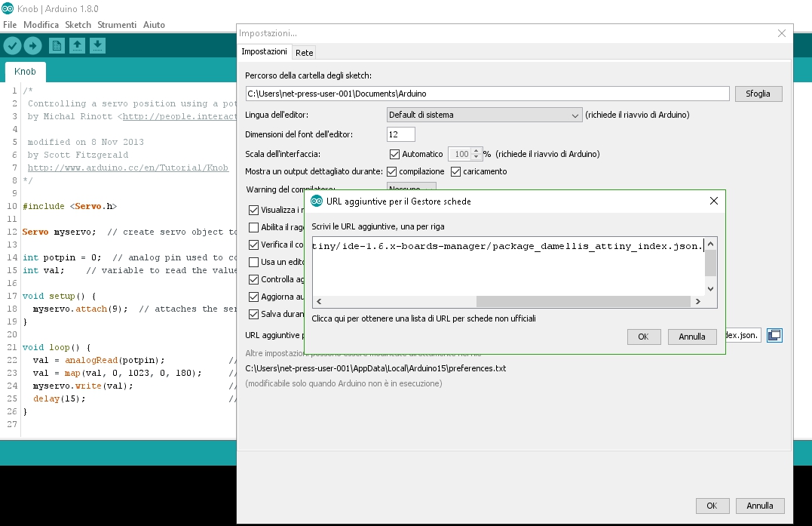Viewport: 812px width, 526px height.
Task: Click the New sketch toolbar icon
Action: click(57, 46)
